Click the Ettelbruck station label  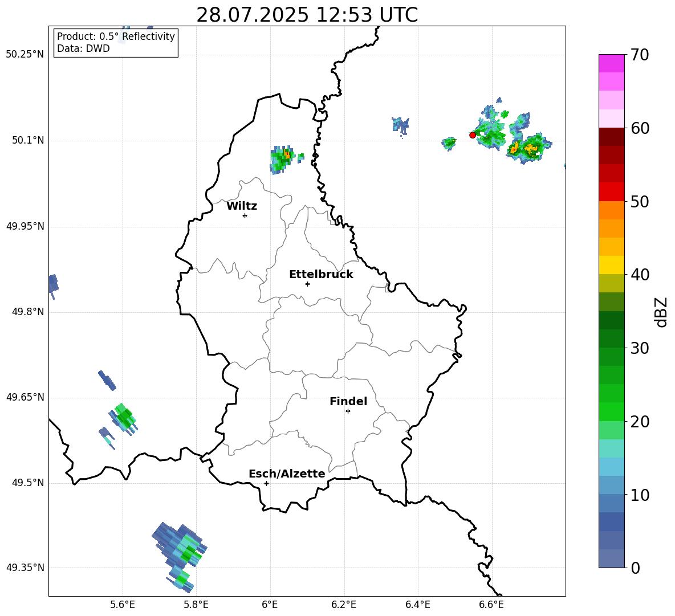pyautogui.click(x=321, y=275)
